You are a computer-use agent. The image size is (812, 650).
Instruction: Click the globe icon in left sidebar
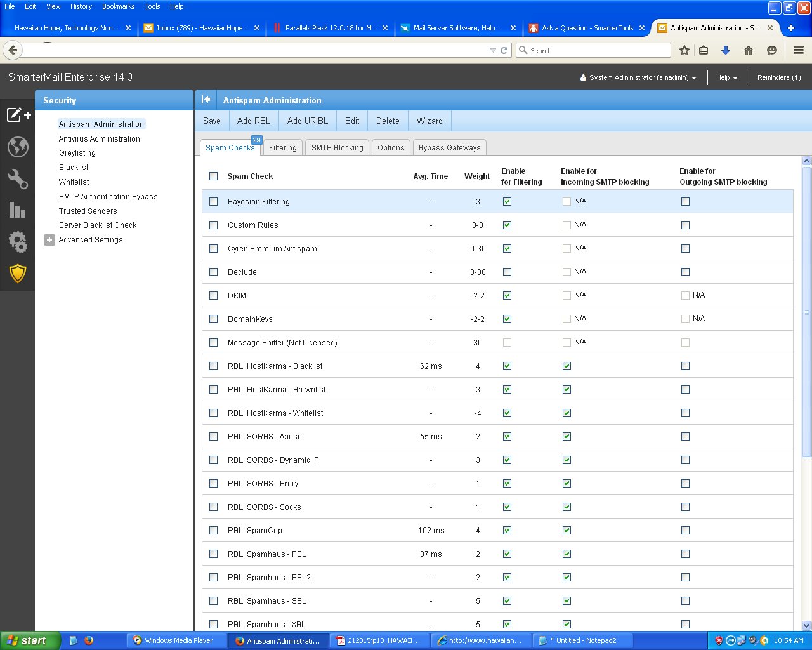coord(18,147)
